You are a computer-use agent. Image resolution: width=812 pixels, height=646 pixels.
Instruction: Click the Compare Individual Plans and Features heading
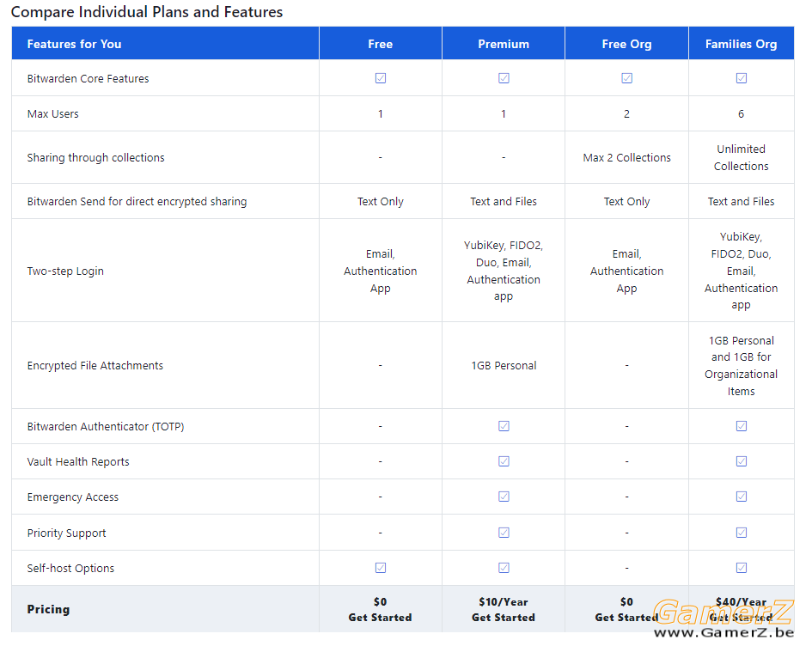[147, 12]
